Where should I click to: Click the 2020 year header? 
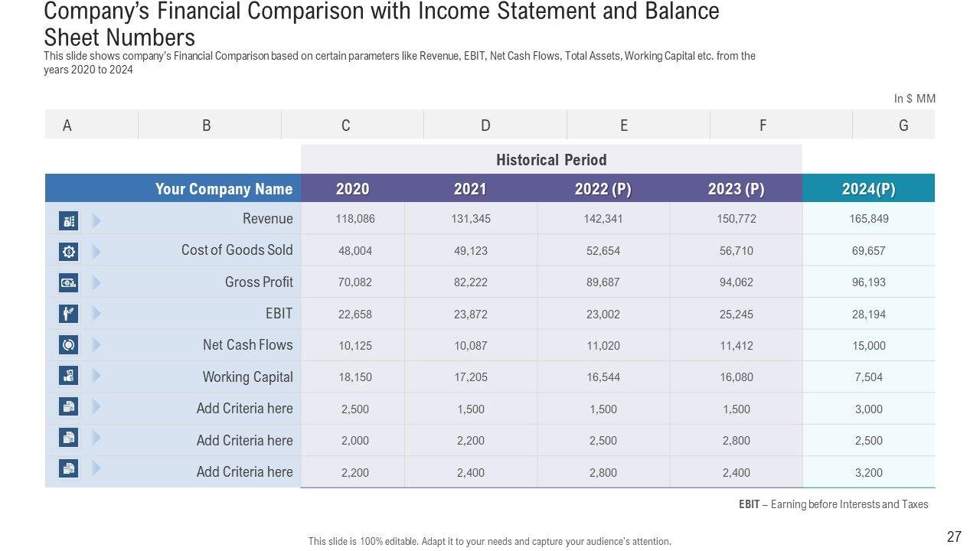tap(352, 189)
